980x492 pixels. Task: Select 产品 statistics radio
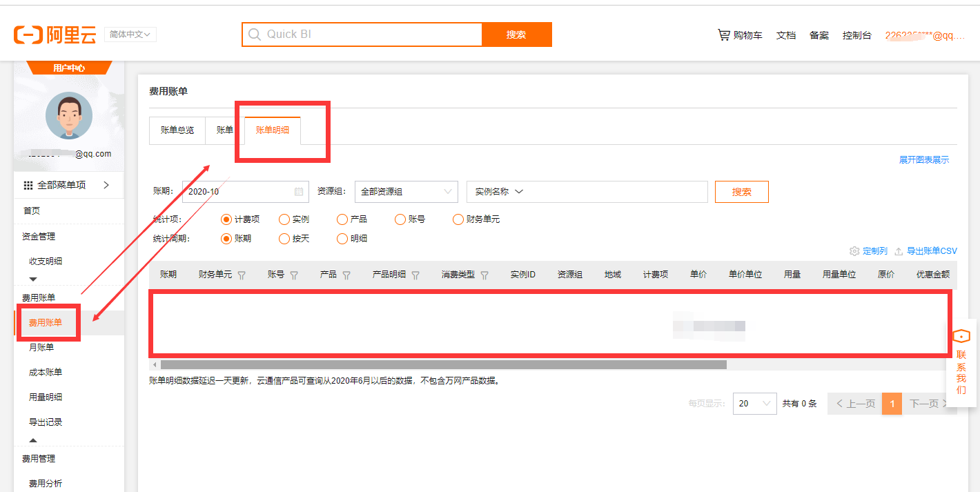coord(342,219)
